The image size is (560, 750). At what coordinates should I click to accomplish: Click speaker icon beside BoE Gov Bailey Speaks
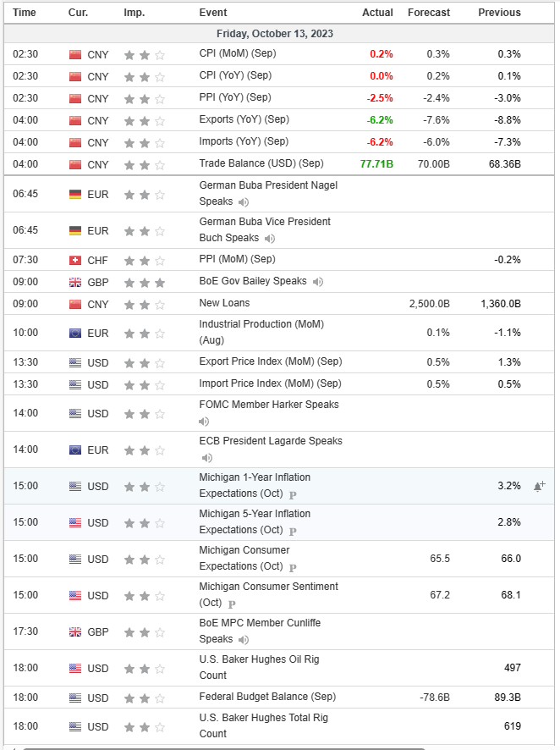[x=317, y=282]
